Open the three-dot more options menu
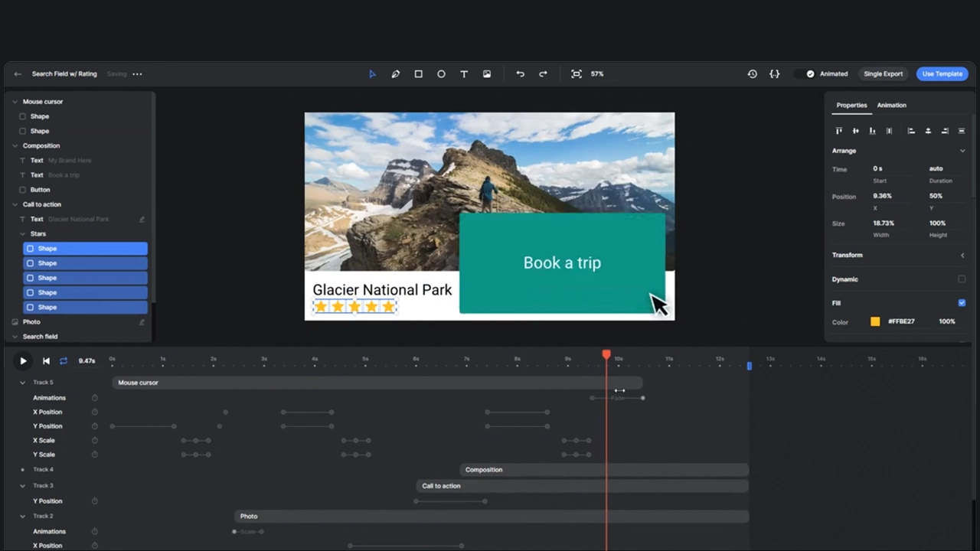 coord(137,74)
